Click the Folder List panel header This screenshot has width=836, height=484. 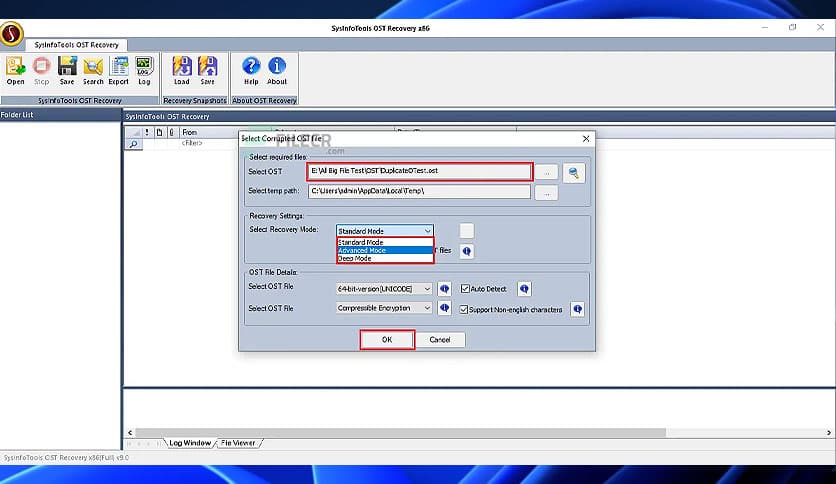point(60,115)
